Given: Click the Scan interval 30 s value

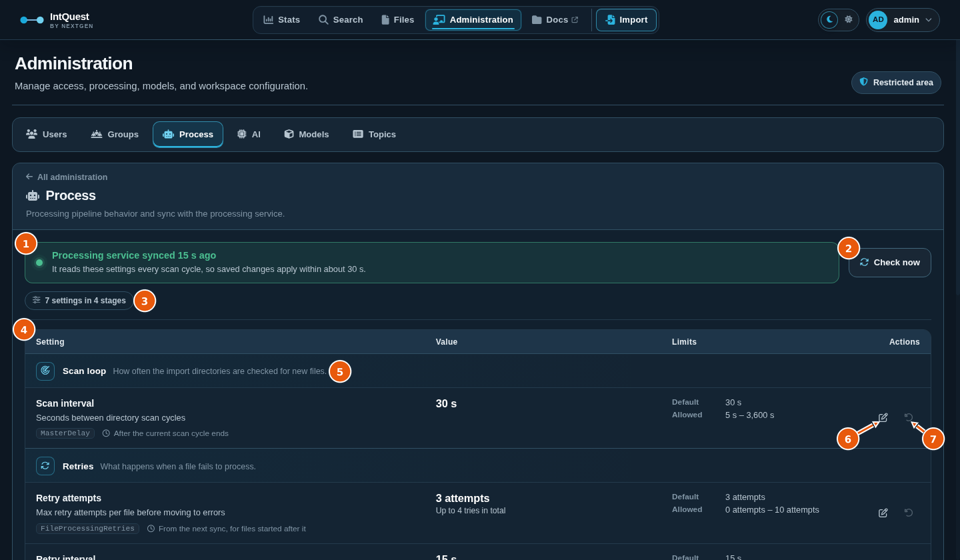Looking at the screenshot, I should tap(447, 404).
